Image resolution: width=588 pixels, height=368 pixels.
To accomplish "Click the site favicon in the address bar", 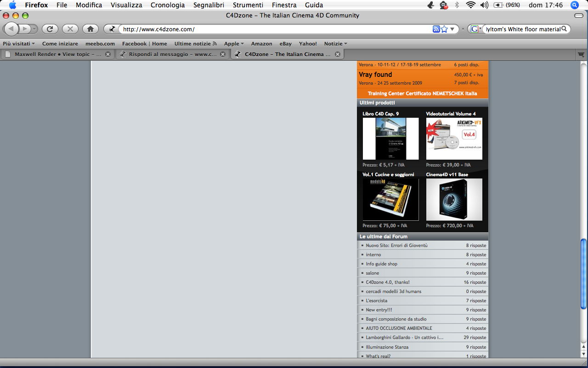I will click(112, 29).
